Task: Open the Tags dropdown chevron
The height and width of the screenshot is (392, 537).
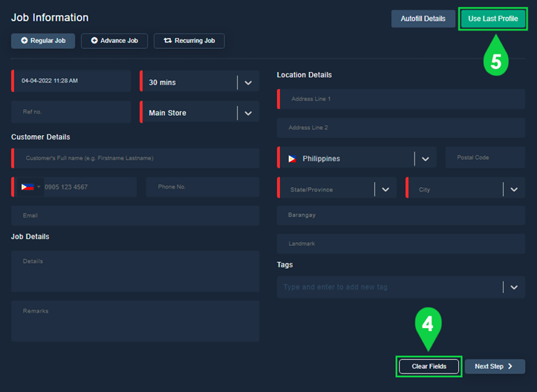Action: point(514,287)
